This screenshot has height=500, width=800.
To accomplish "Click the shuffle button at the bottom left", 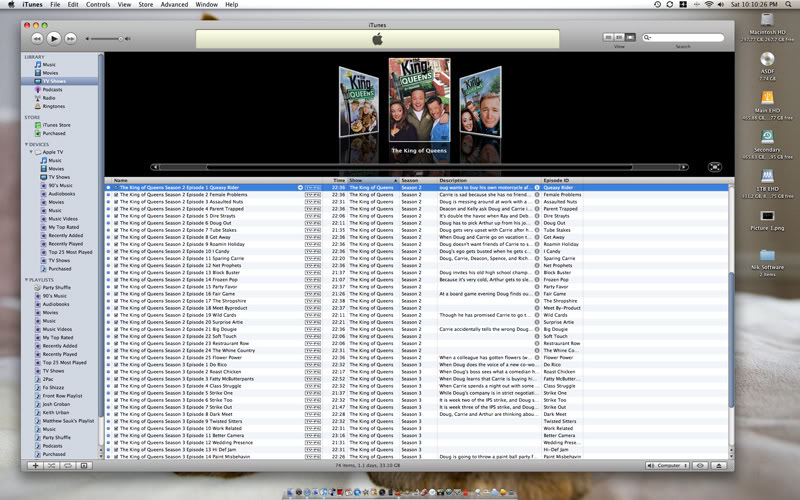I will pyautogui.click(x=52, y=465).
